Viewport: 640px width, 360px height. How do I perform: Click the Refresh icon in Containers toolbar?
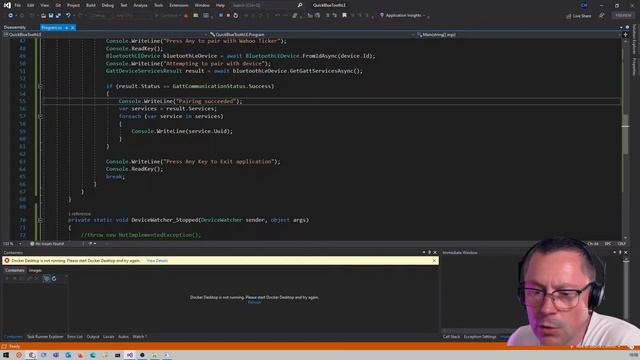(54, 279)
